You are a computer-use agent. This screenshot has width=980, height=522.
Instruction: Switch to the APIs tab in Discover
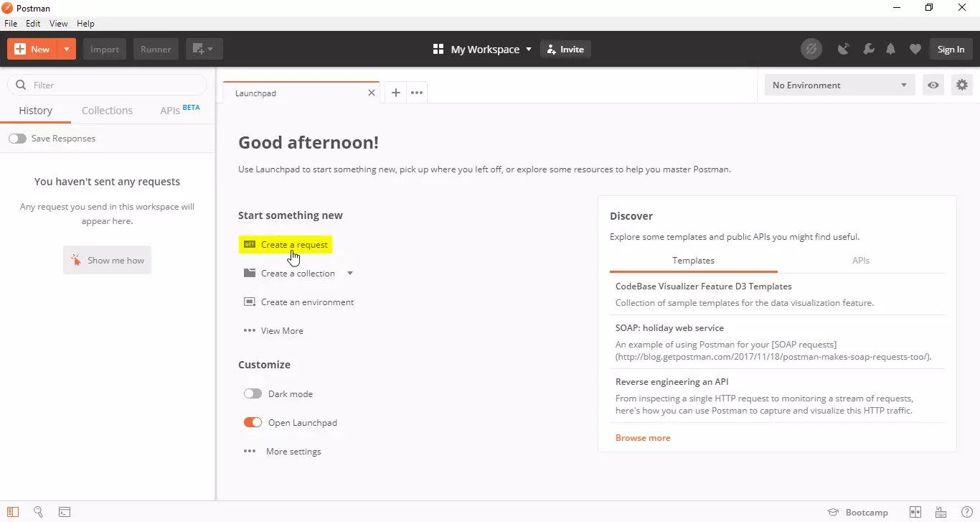point(861,260)
